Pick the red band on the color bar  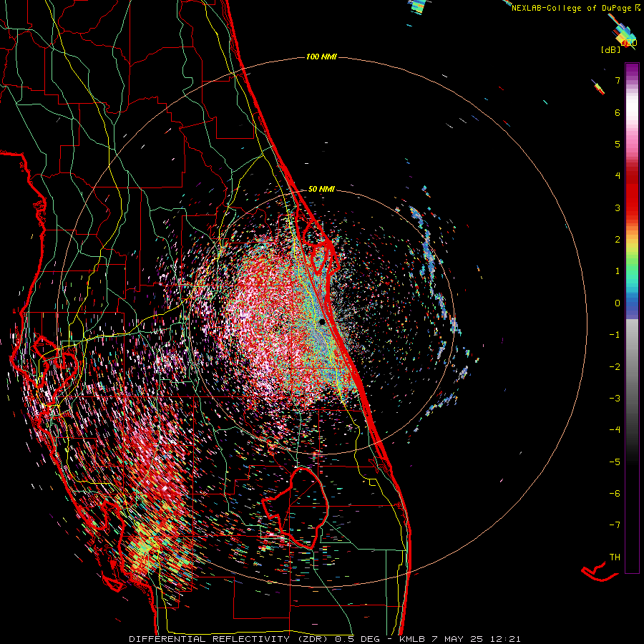tap(632, 193)
